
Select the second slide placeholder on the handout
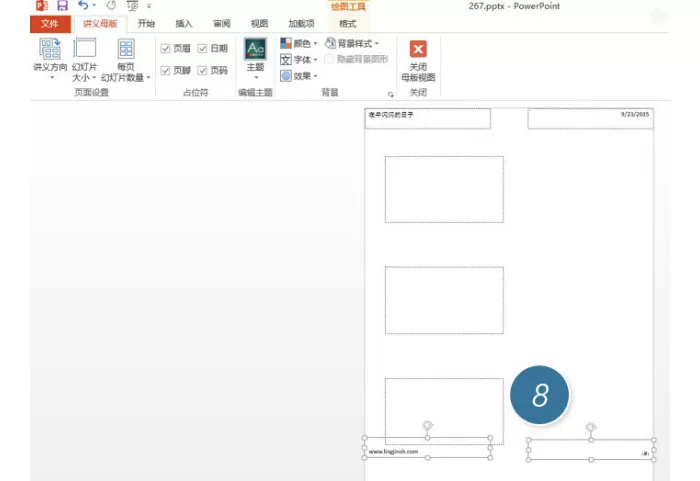[444, 300]
